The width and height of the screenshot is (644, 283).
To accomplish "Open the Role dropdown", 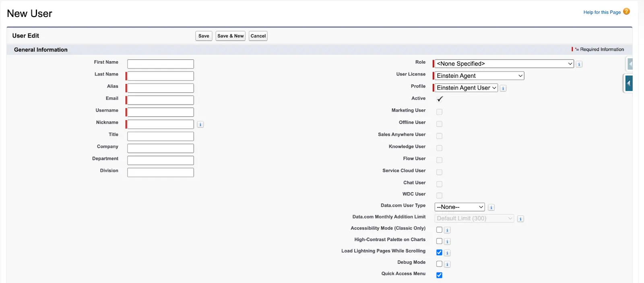I will [504, 64].
